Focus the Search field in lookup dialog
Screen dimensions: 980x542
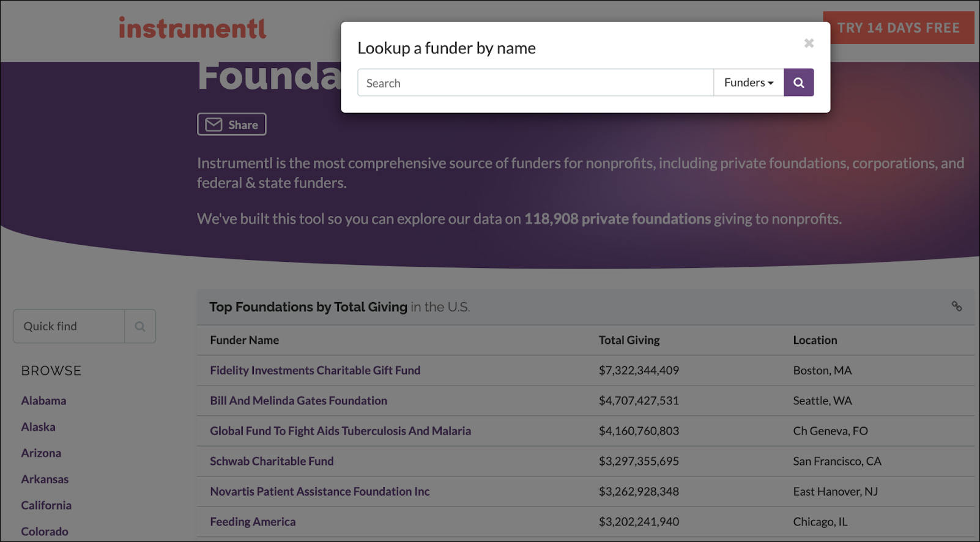pos(535,83)
